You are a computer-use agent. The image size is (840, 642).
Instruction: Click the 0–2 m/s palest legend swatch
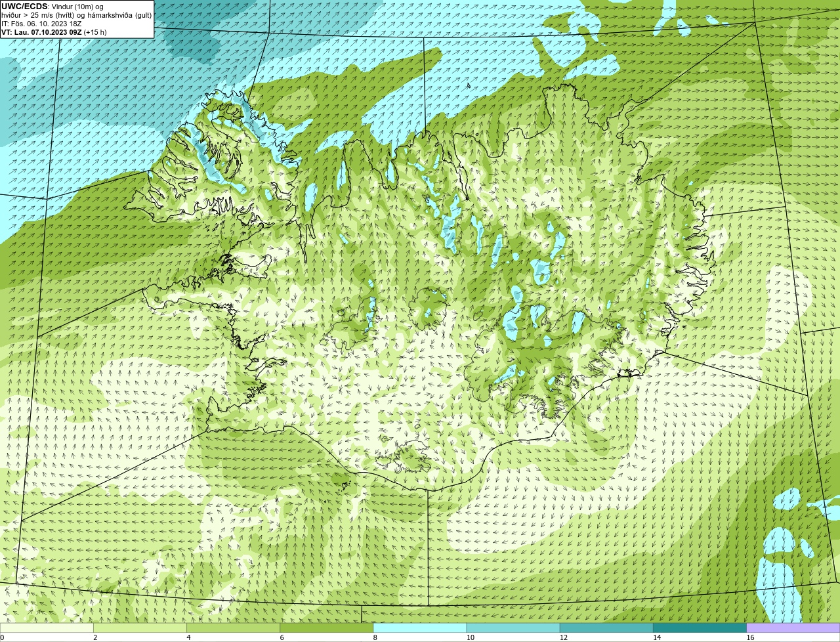pyautogui.click(x=47, y=628)
